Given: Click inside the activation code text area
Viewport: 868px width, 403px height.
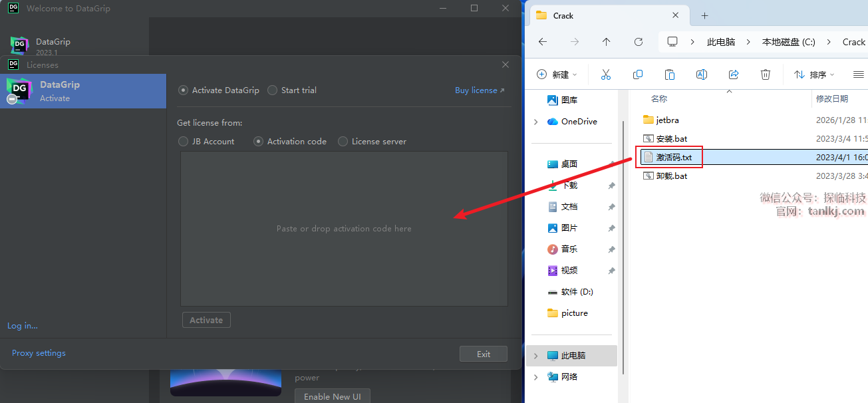Looking at the screenshot, I should click(x=344, y=228).
